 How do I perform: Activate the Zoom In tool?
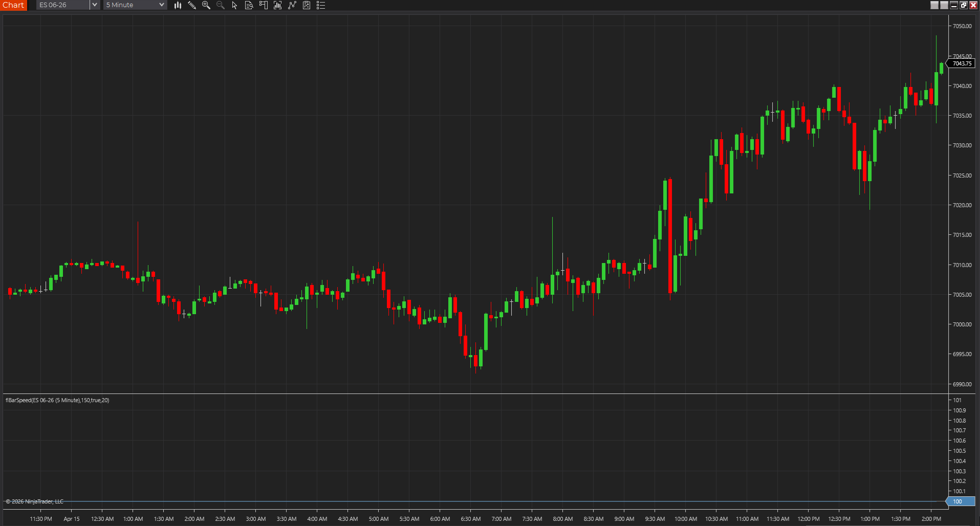click(x=206, y=5)
